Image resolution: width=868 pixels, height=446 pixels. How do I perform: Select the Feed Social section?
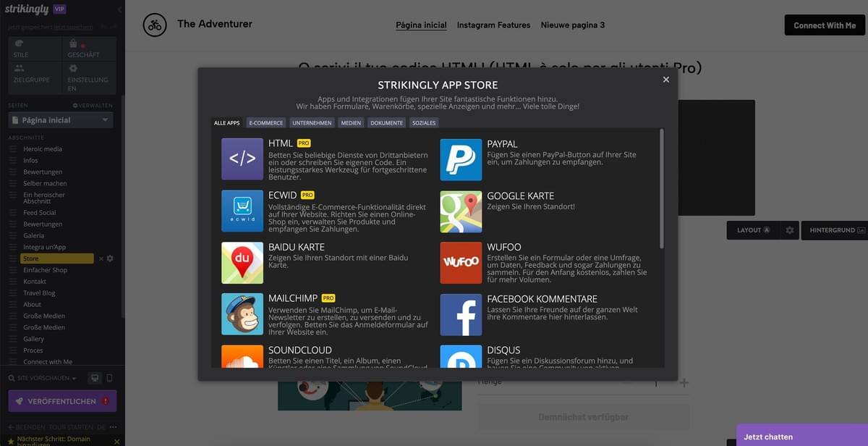point(40,213)
